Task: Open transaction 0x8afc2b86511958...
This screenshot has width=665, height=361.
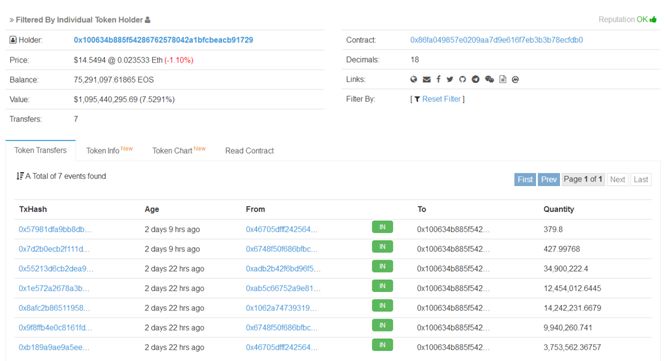Action: (54, 308)
